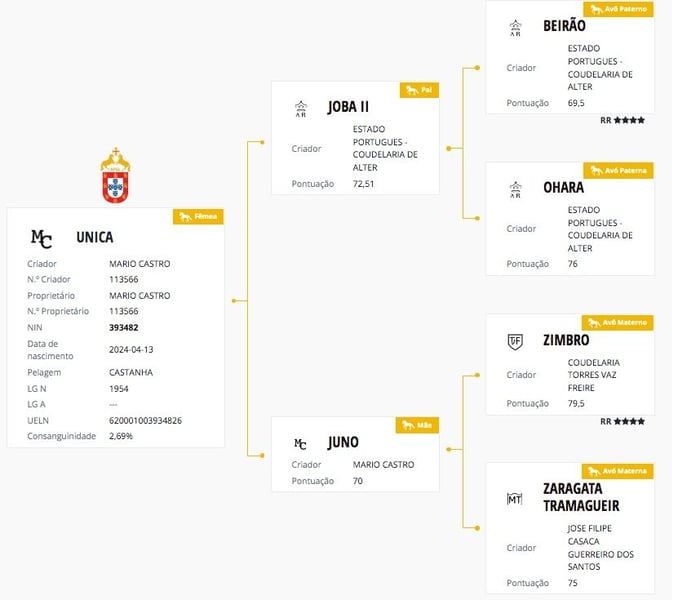Click the RR four-star rating under ZIMBRO
678x600 pixels.
tap(622, 422)
